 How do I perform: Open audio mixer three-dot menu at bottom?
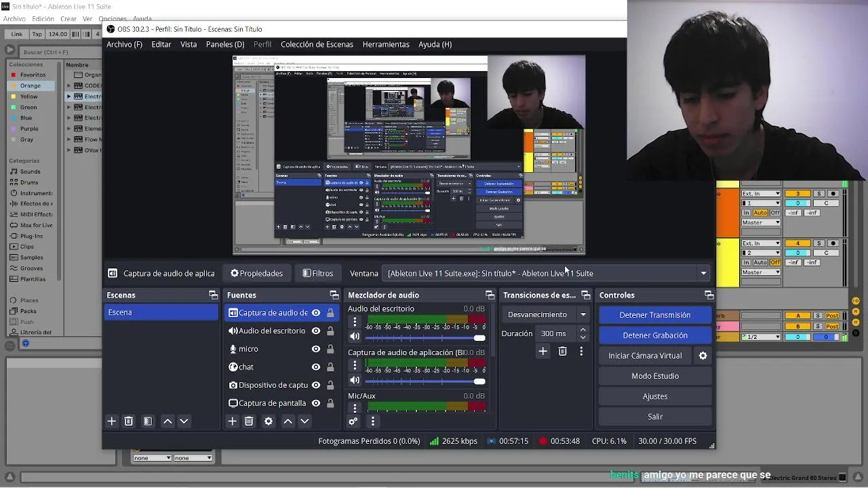[x=372, y=421]
